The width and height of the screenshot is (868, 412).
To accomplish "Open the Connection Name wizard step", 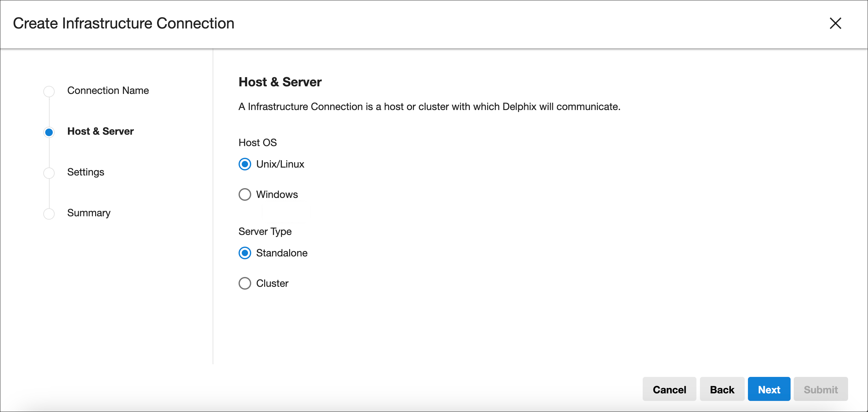I will point(108,90).
